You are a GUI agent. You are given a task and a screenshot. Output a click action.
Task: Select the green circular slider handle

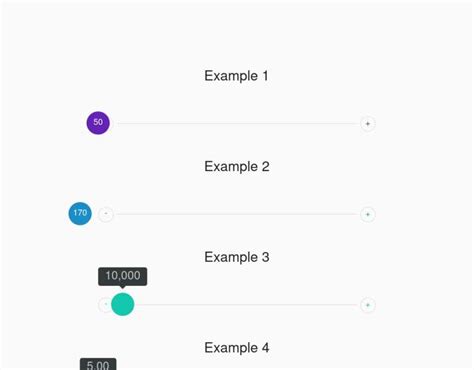coord(123,304)
